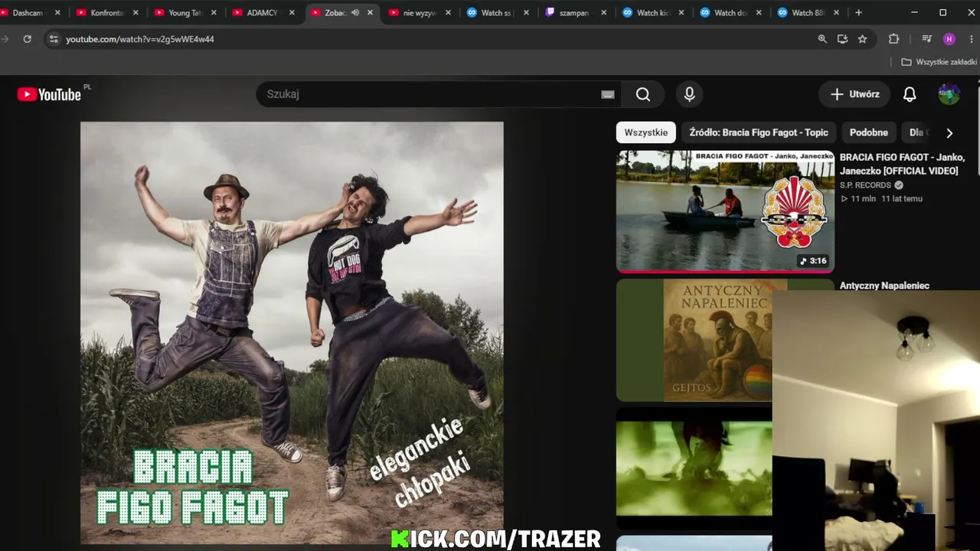Click the address bar URL
This screenshot has width=980, height=551.
140,39
